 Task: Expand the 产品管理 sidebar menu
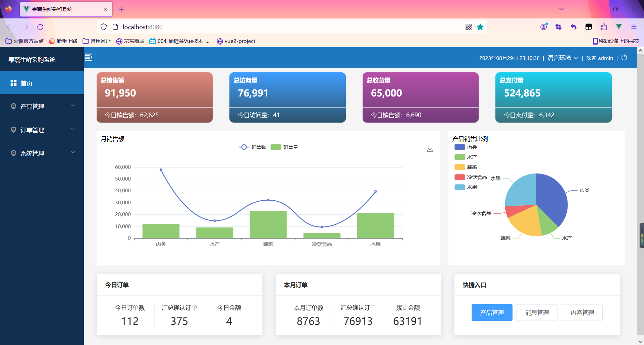coord(42,106)
